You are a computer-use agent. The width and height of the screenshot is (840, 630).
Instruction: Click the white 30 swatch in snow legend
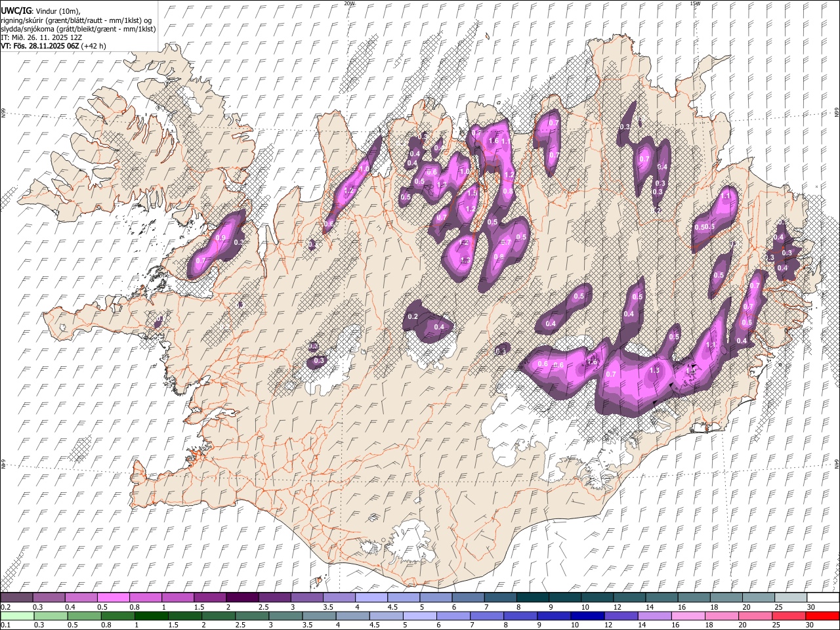click(822, 598)
